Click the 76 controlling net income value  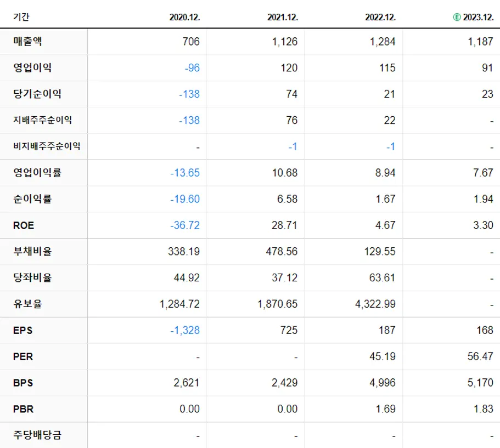[x=292, y=121]
